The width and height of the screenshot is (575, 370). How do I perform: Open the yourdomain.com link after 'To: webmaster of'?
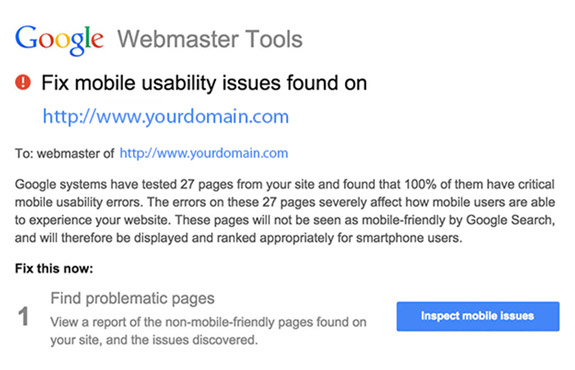click(204, 153)
